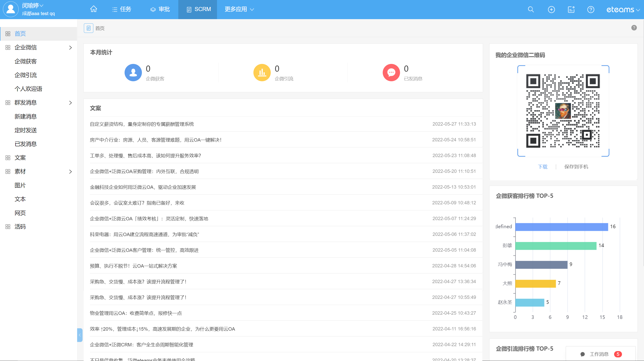Click the blue bar for defined (16)
Image resolution: width=644 pixels, height=361 pixels.
point(561,227)
